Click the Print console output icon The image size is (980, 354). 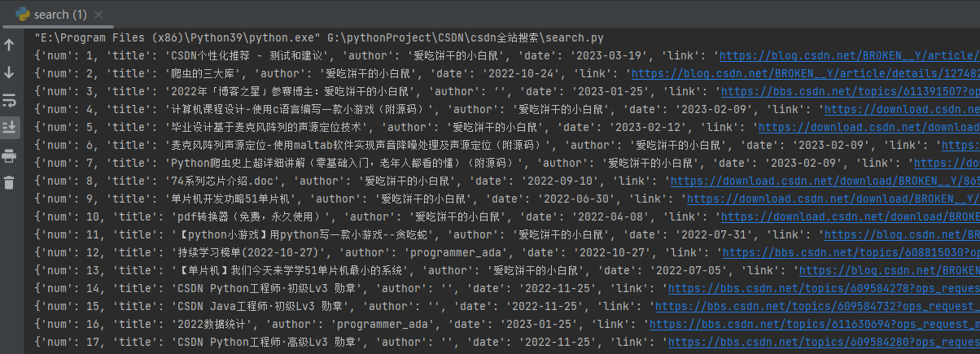10,155
